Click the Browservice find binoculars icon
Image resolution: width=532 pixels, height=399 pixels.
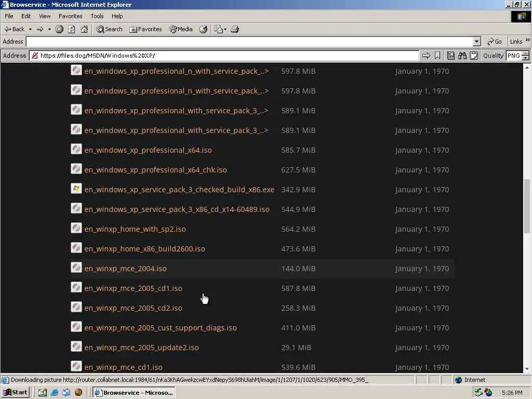point(462,56)
